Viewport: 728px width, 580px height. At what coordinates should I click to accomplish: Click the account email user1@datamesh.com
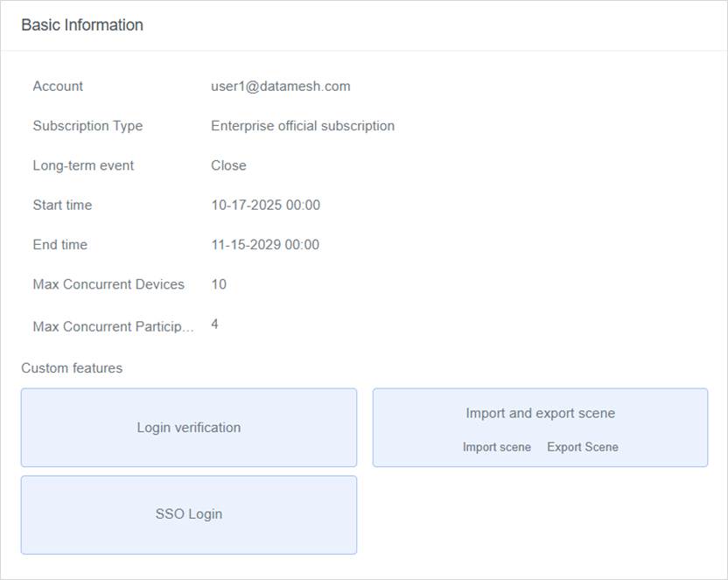(x=280, y=86)
